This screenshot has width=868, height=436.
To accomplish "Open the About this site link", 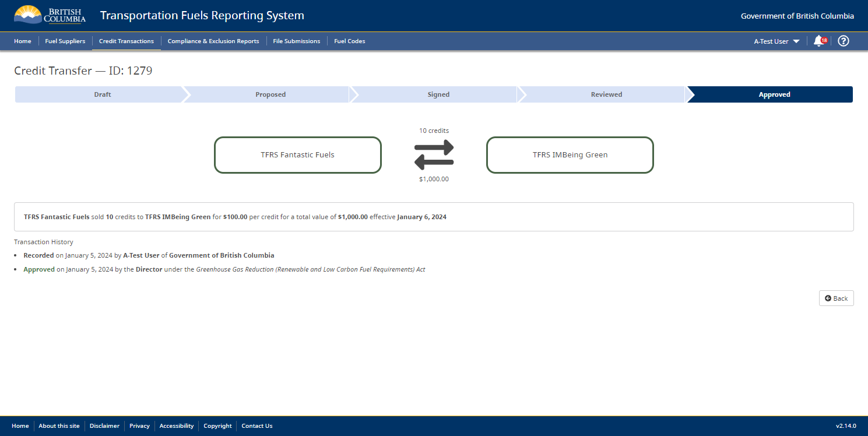I will click(59, 426).
